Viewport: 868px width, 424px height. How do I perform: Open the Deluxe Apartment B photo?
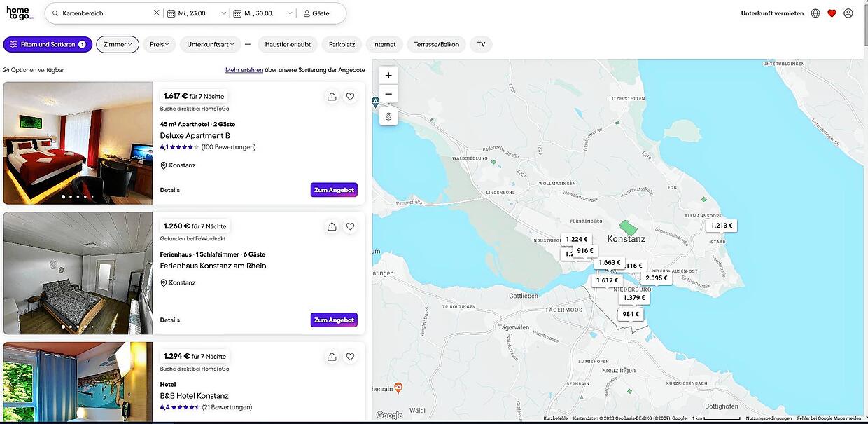(x=78, y=143)
